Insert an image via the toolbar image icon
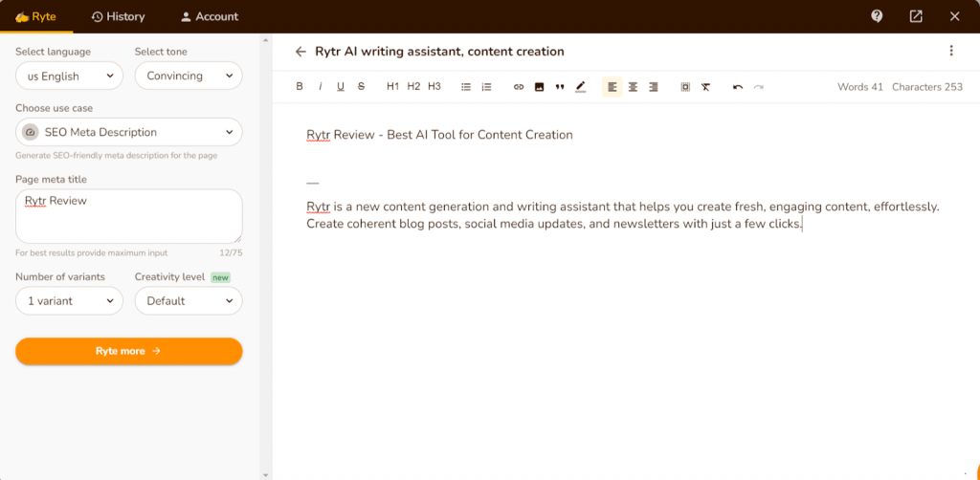 pos(539,87)
